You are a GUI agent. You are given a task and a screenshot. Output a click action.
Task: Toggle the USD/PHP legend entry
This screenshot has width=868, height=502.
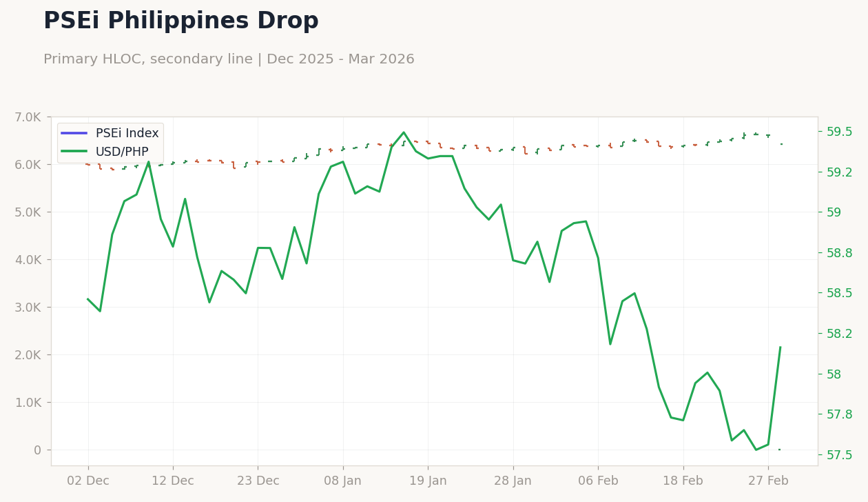pos(105,152)
